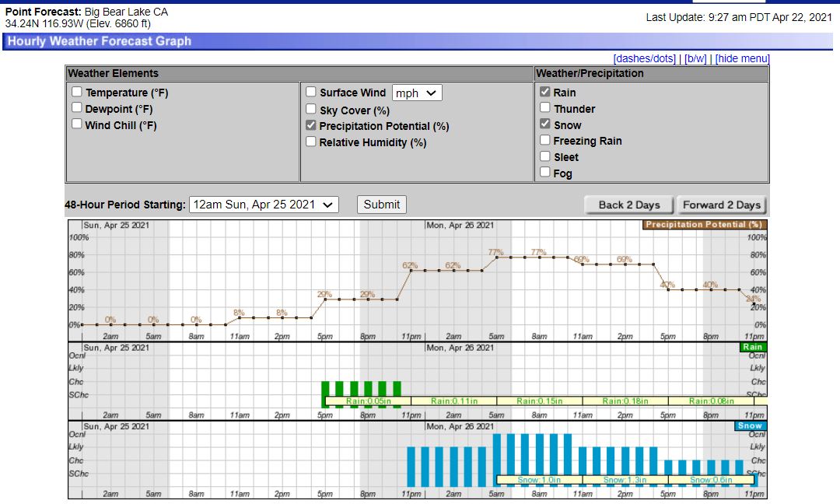This screenshot has width=840, height=504.
Task: Toggle the Surface Wind checkbox
Action: [x=311, y=92]
